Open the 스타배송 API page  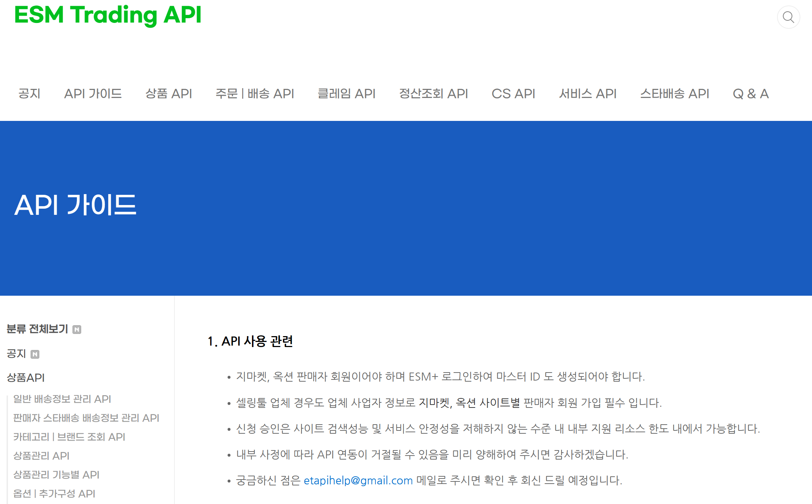(675, 94)
